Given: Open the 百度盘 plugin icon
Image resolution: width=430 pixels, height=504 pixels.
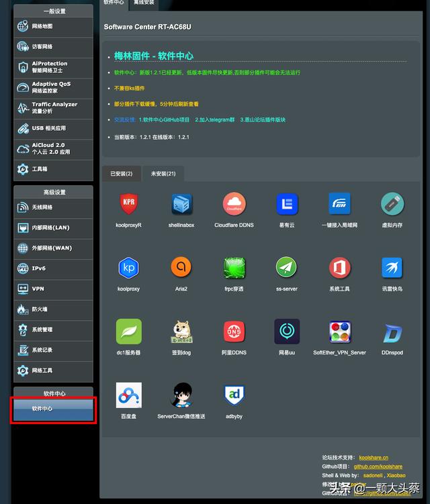Looking at the screenshot, I should (129, 395).
